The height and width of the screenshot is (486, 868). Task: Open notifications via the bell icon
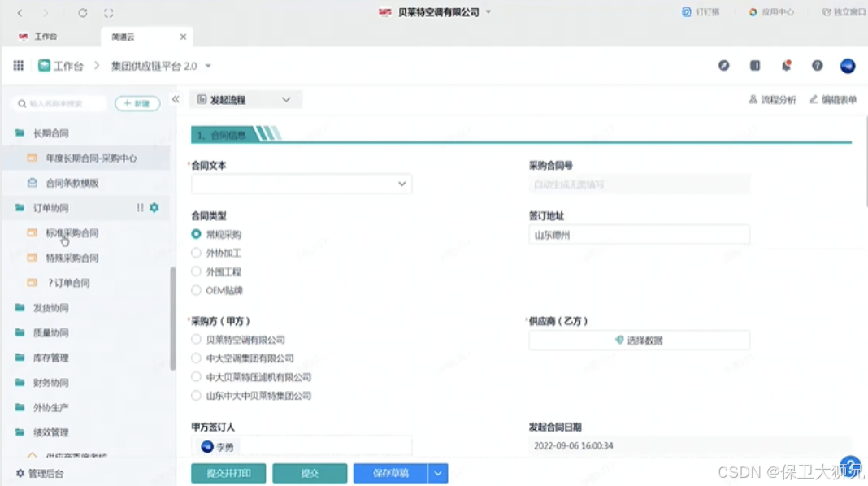coord(787,66)
